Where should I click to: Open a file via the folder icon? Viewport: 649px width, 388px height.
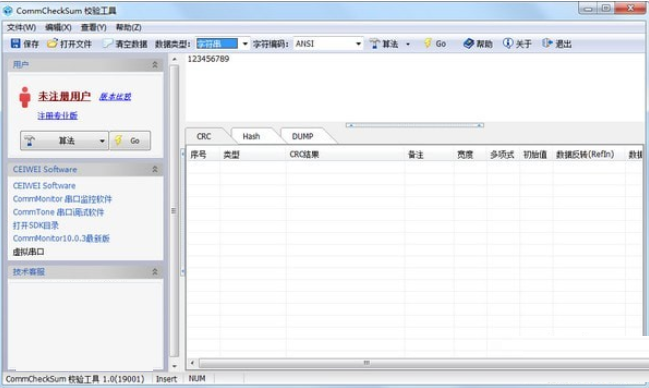tap(52, 43)
